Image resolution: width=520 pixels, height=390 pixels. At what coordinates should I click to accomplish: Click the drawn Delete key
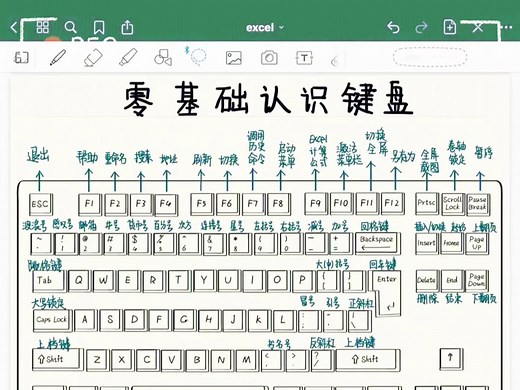tap(427, 281)
